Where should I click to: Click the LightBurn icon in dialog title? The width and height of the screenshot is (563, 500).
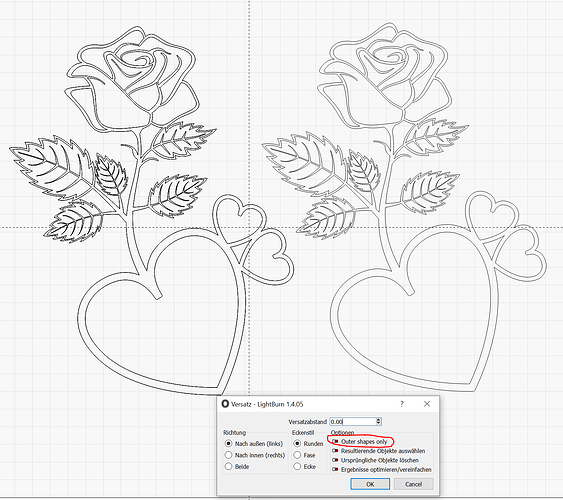(225, 404)
